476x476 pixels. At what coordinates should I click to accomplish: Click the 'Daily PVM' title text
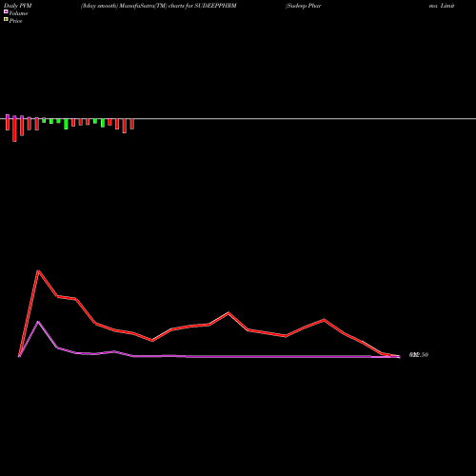18,6
